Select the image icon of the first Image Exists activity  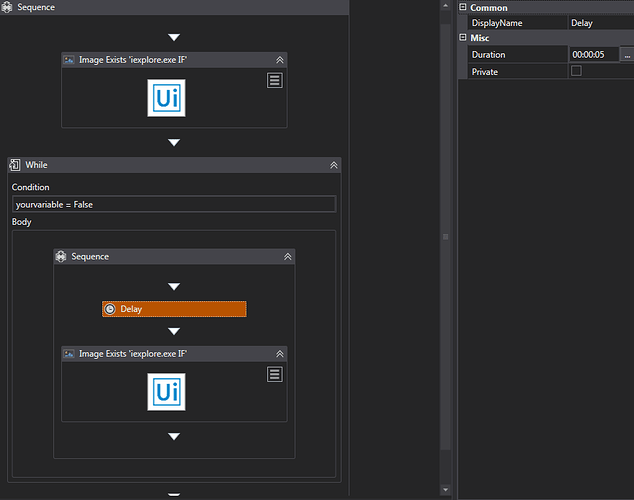tap(69, 60)
